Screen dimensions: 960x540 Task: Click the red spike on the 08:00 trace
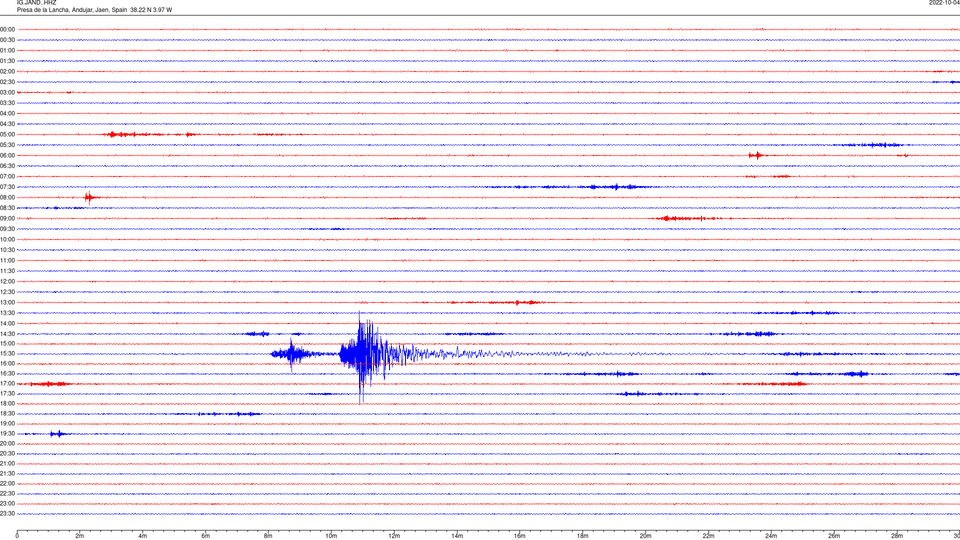(x=89, y=197)
